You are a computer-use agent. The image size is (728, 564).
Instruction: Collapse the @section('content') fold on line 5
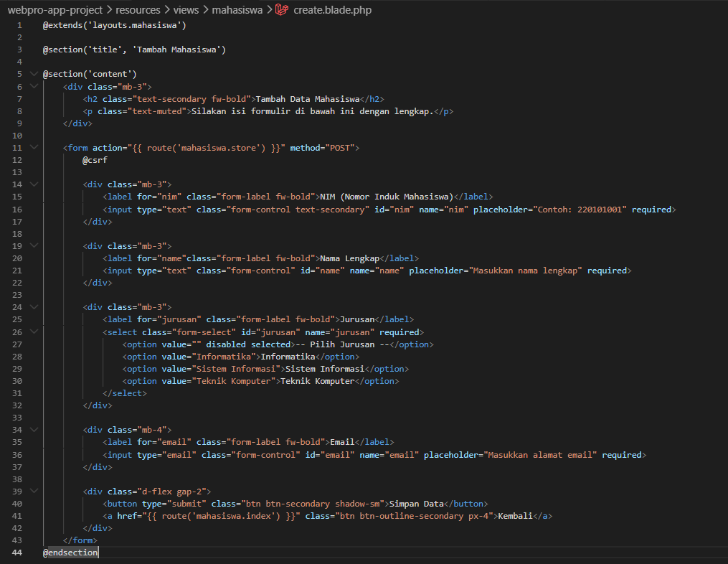coord(34,74)
